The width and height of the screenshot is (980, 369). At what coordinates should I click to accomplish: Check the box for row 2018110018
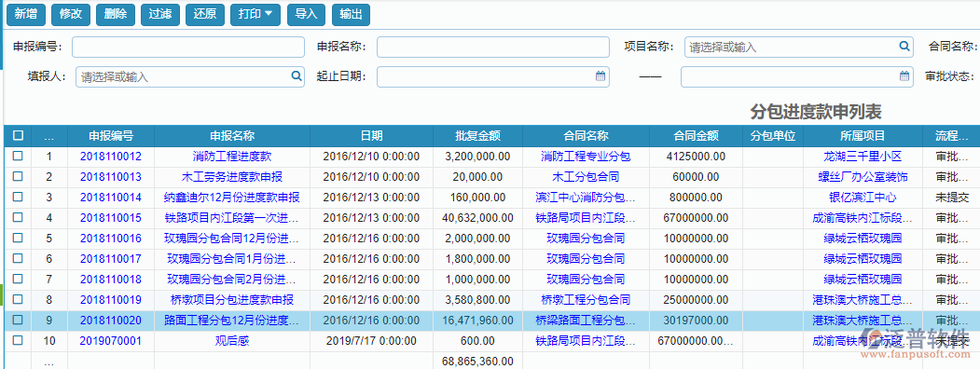pos(18,279)
